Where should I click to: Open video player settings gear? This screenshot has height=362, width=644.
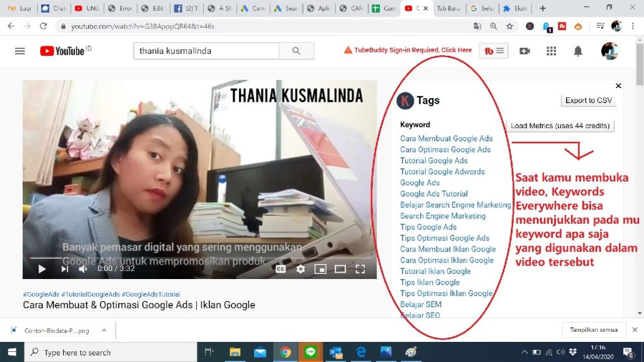[301, 269]
